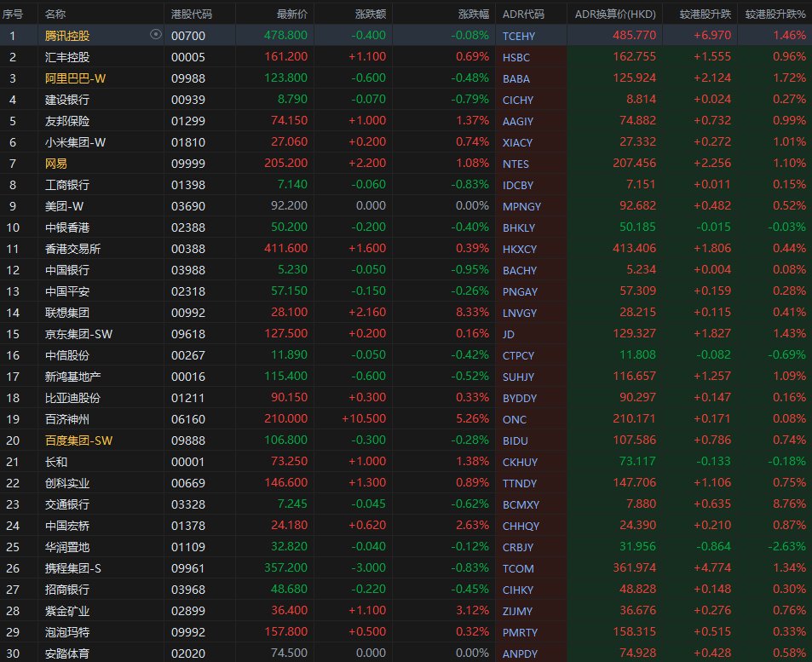Viewport: 812px width, 662px height.
Task: Sort by the 港股代码 column header
Action: coord(192,14)
